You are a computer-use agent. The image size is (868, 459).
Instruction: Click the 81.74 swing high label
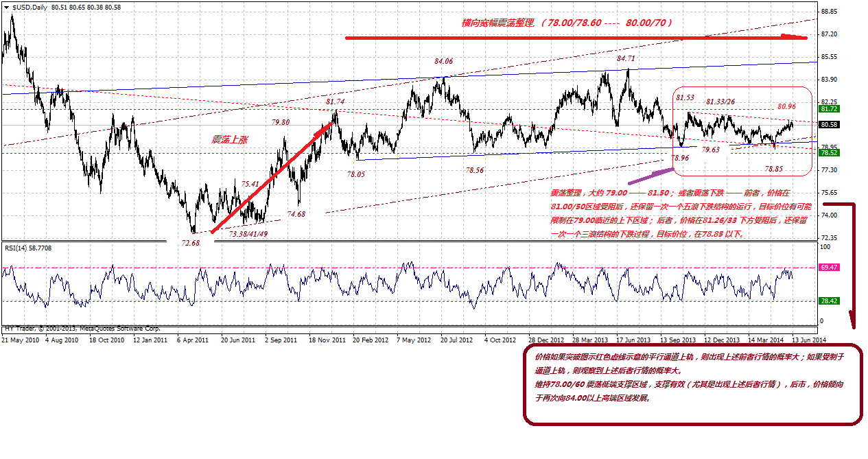pyautogui.click(x=335, y=102)
